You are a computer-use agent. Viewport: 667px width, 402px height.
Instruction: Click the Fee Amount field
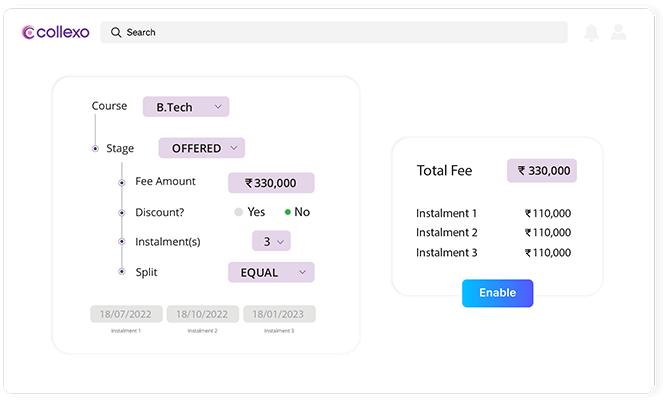tap(271, 183)
